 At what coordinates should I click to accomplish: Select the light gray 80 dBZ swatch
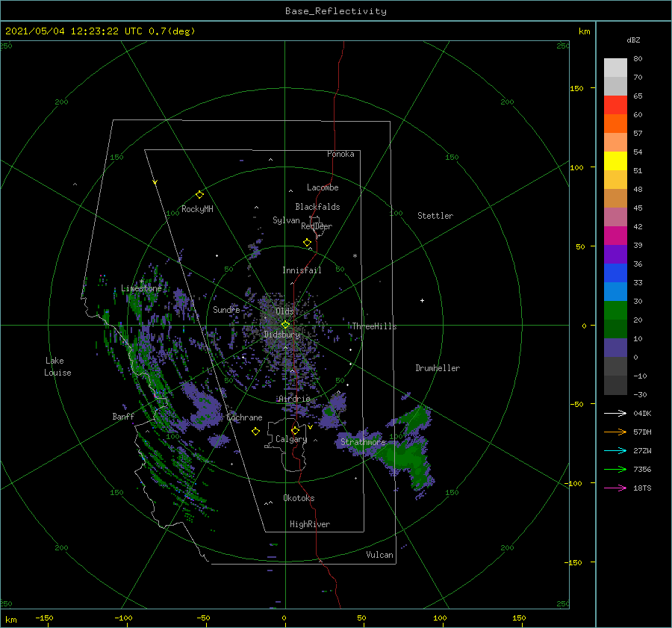[x=615, y=68]
